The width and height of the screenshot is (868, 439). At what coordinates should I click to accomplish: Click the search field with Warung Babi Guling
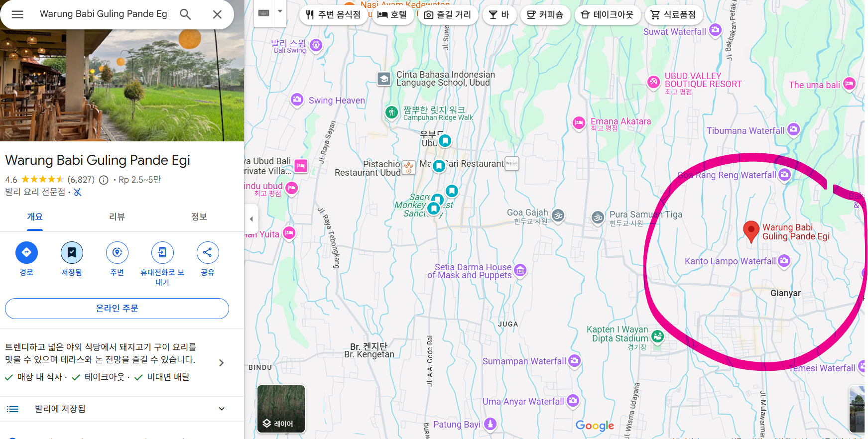click(x=104, y=14)
